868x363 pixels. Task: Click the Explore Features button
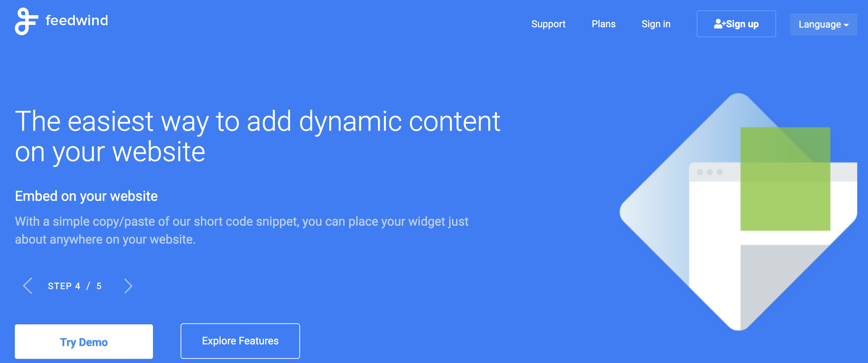tap(240, 341)
